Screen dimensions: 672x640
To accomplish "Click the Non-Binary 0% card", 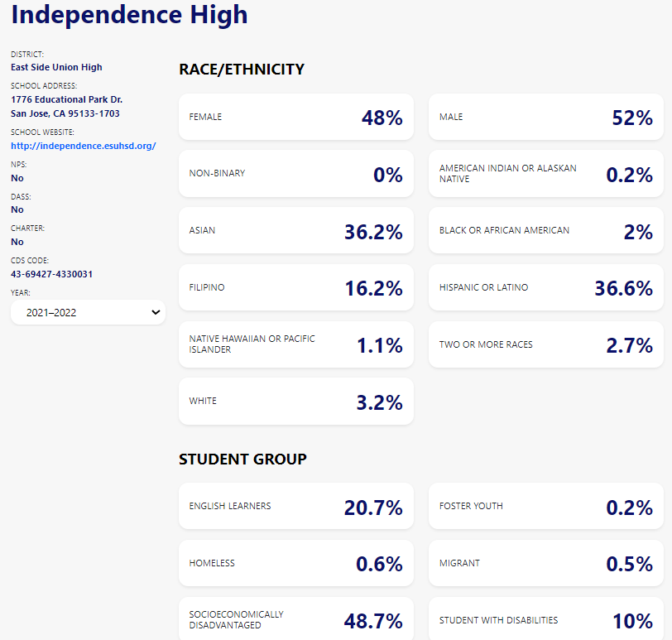I will coord(295,174).
